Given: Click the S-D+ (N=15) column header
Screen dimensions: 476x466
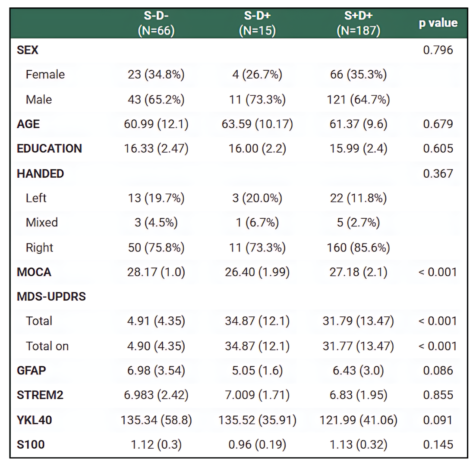Looking at the screenshot, I should (257, 23).
